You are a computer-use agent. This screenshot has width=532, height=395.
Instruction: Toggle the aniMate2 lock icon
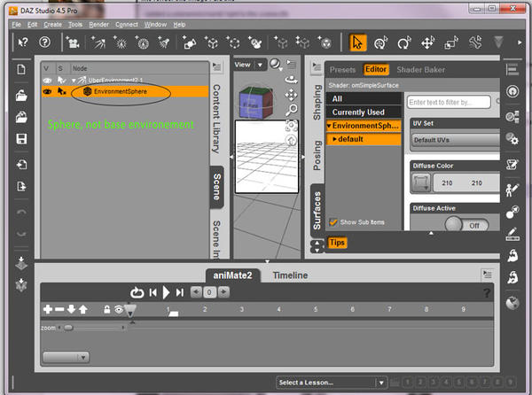[x=106, y=309]
